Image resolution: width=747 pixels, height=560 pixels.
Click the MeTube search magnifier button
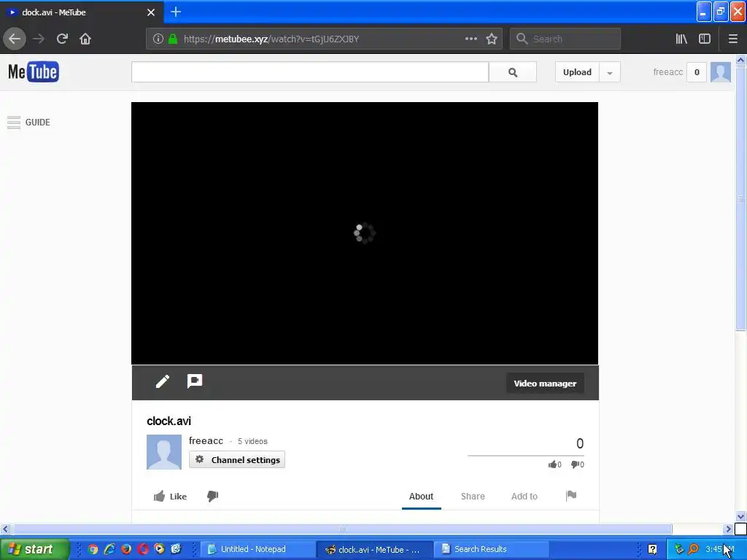point(513,72)
